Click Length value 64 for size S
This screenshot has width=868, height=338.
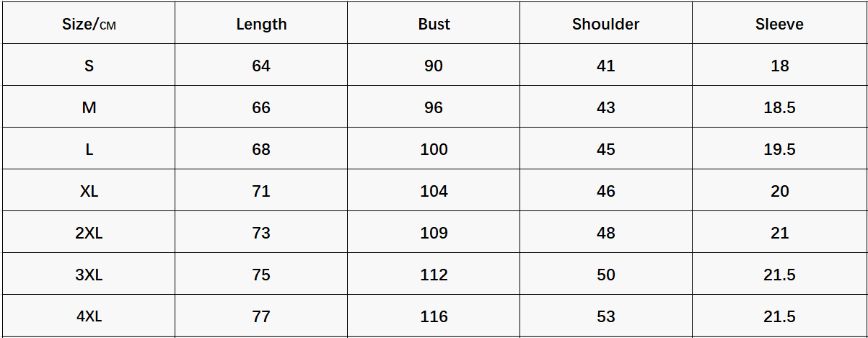pyautogui.click(x=261, y=66)
